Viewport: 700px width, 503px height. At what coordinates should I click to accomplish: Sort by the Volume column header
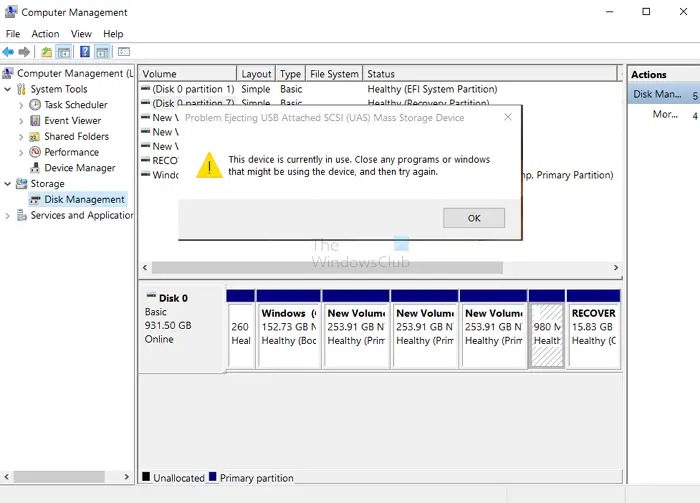coord(187,74)
